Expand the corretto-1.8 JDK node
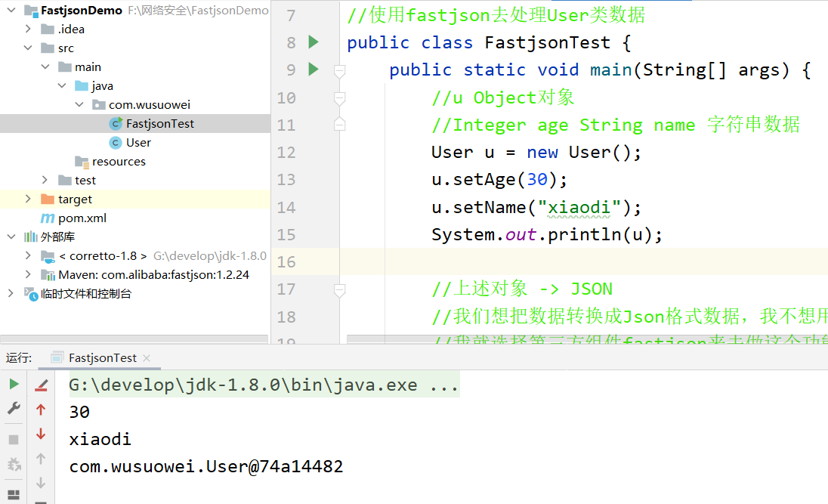 tap(28, 255)
